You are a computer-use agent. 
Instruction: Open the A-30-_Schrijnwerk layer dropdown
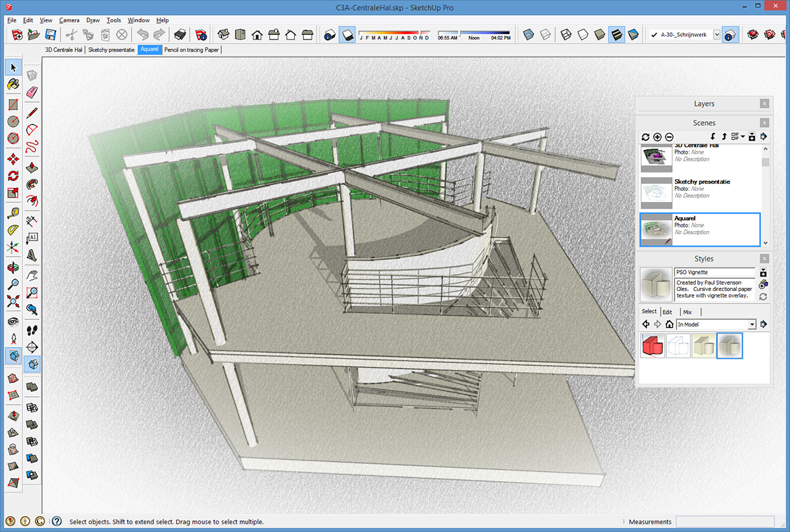tap(717, 35)
